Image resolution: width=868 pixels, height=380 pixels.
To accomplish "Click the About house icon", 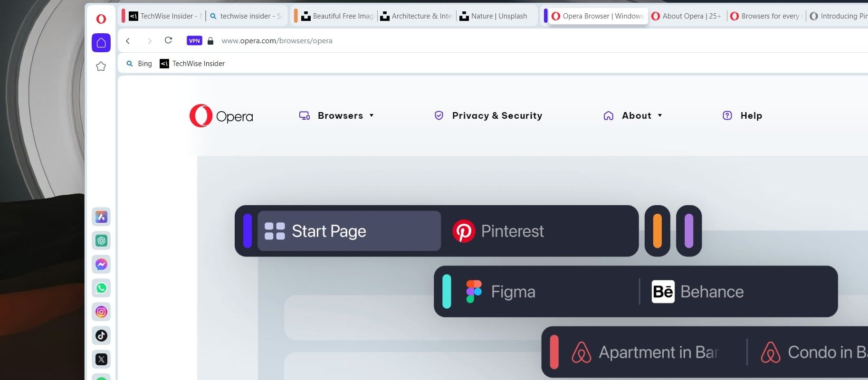I will [x=609, y=115].
